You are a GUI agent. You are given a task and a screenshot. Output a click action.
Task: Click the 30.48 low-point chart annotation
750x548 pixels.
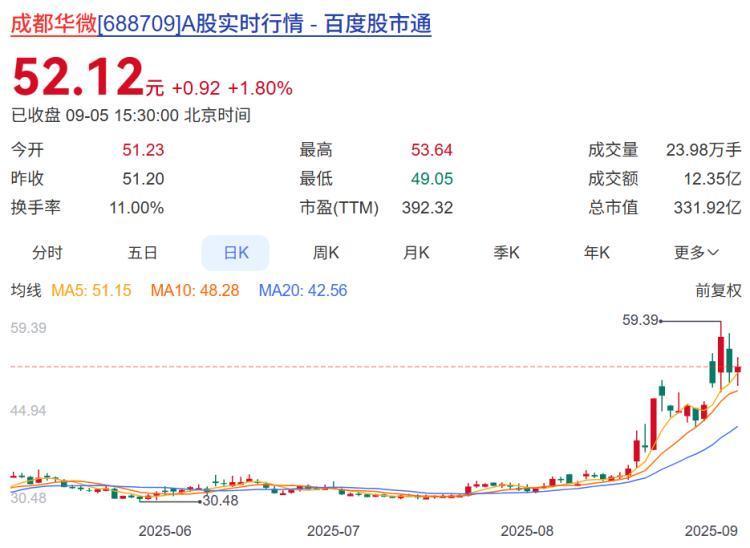[221, 501]
